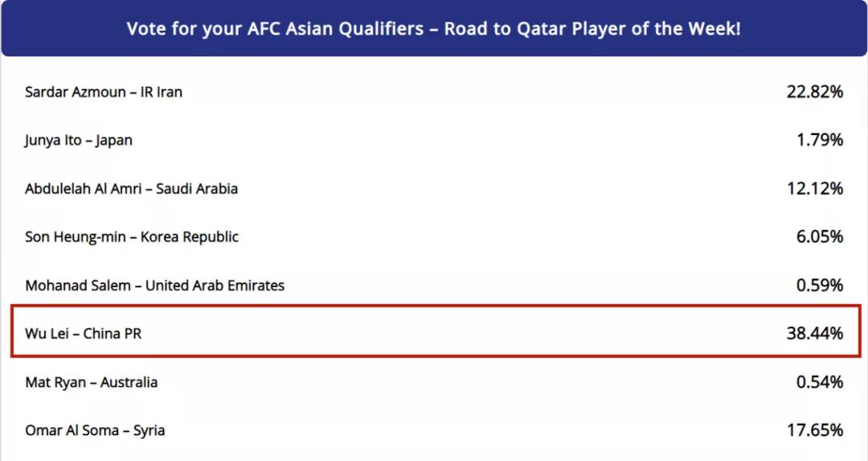The width and height of the screenshot is (868, 461).
Task: Click the 1.79% vote percentage
Action: click(820, 140)
